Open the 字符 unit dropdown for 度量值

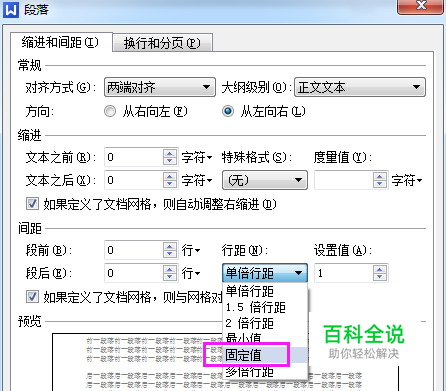[x=407, y=180]
